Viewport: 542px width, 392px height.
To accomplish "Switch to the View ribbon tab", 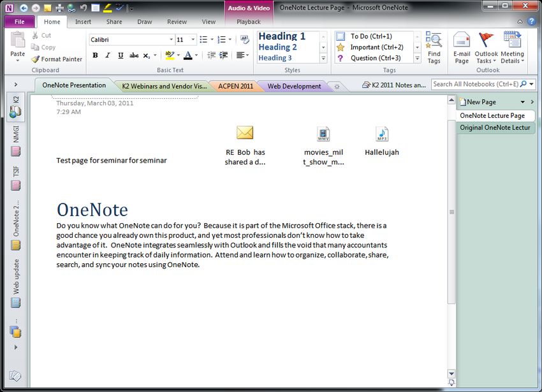I will coord(209,22).
